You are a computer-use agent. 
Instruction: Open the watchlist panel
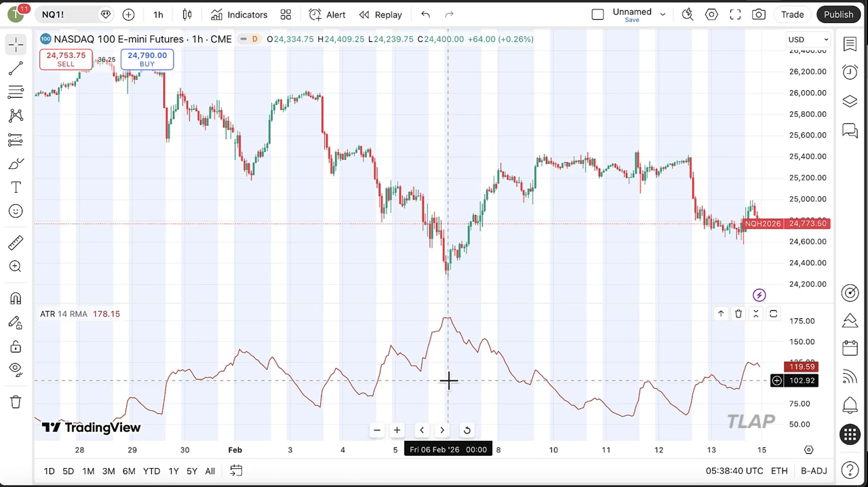point(850,44)
